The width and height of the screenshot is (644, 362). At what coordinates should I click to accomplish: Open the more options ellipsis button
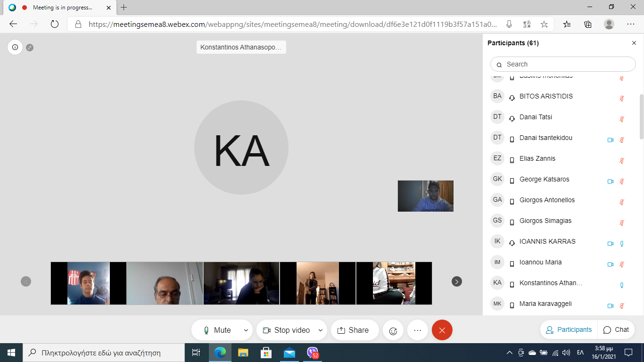coord(417,330)
